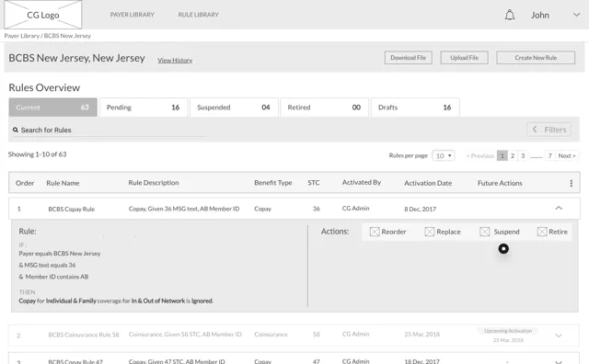Select BCBS Copay Rule name cell

click(x=72, y=209)
